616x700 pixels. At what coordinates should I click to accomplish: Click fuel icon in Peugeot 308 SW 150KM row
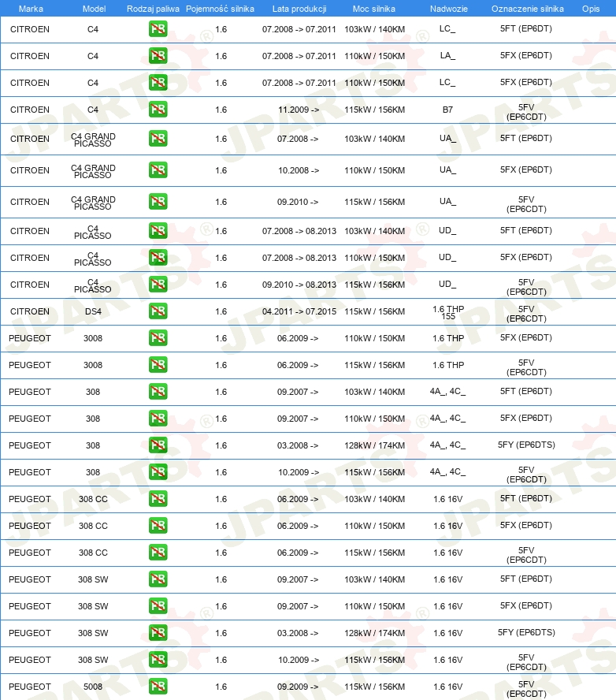158,606
